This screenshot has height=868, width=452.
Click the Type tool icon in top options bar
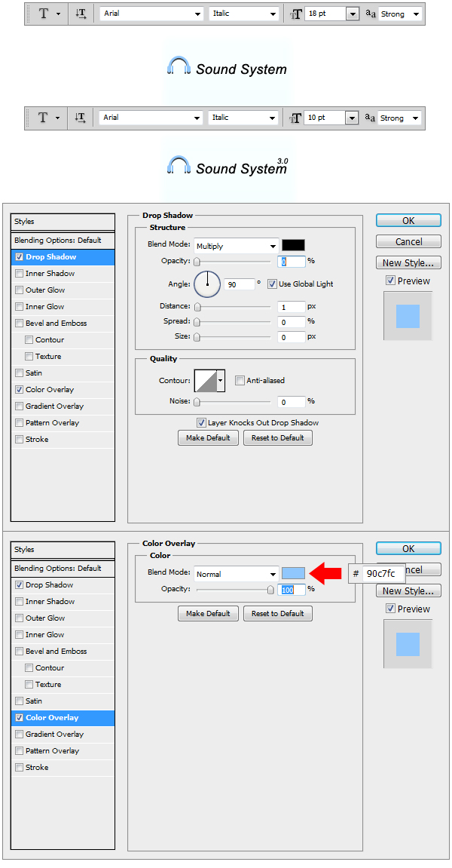[x=43, y=14]
